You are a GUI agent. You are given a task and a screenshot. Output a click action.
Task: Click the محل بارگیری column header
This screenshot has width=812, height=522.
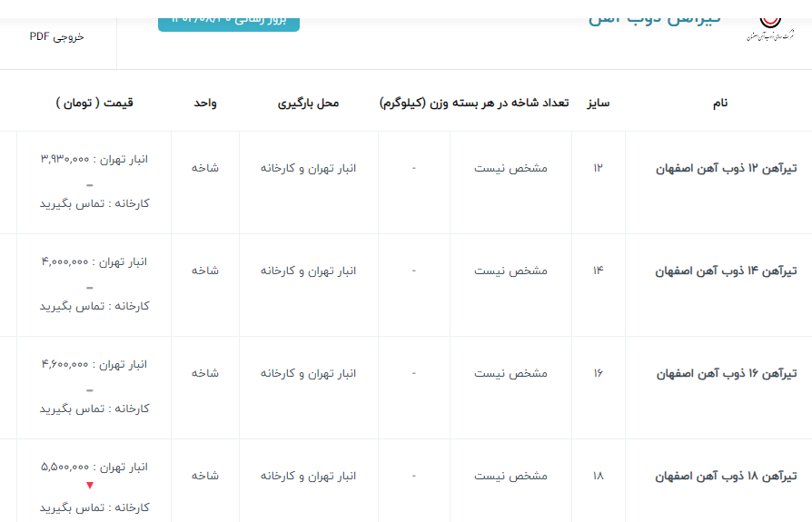[308, 103]
